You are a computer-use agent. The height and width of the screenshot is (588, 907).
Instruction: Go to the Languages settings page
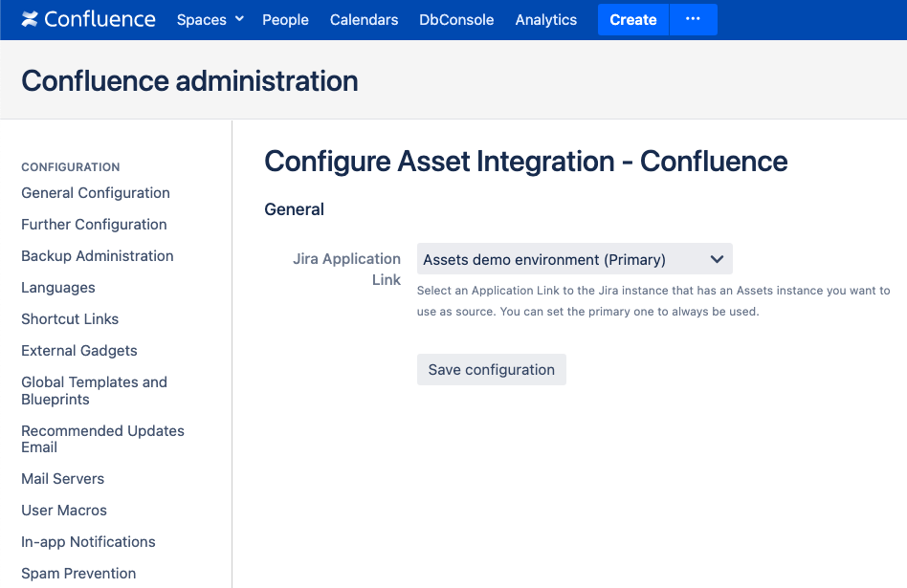click(58, 288)
